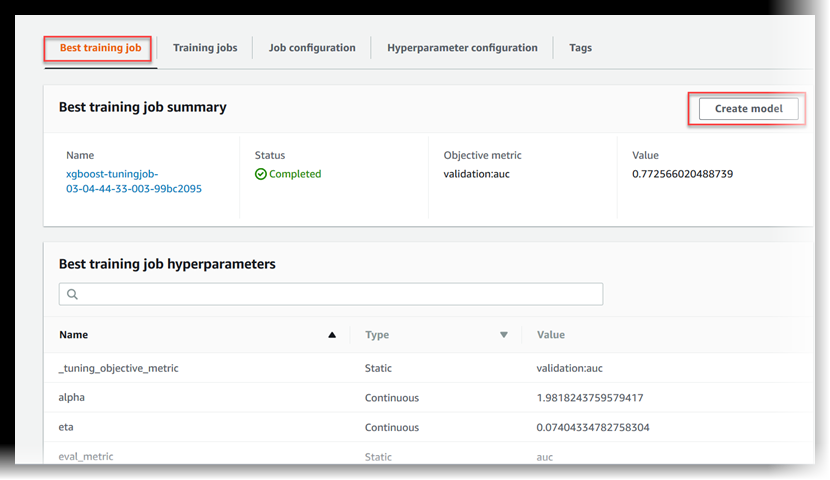This screenshot has width=830, height=480.
Task: Click the Value column header
Action: point(551,336)
